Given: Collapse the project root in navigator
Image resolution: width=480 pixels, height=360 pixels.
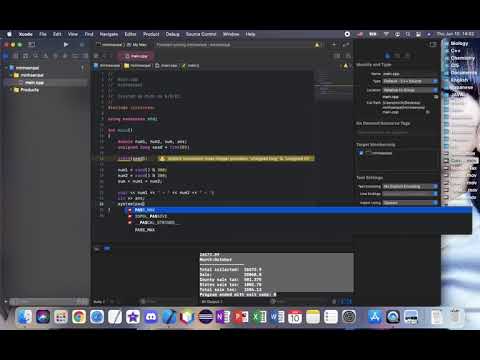Looking at the screenshot, I should coord(7,68).
